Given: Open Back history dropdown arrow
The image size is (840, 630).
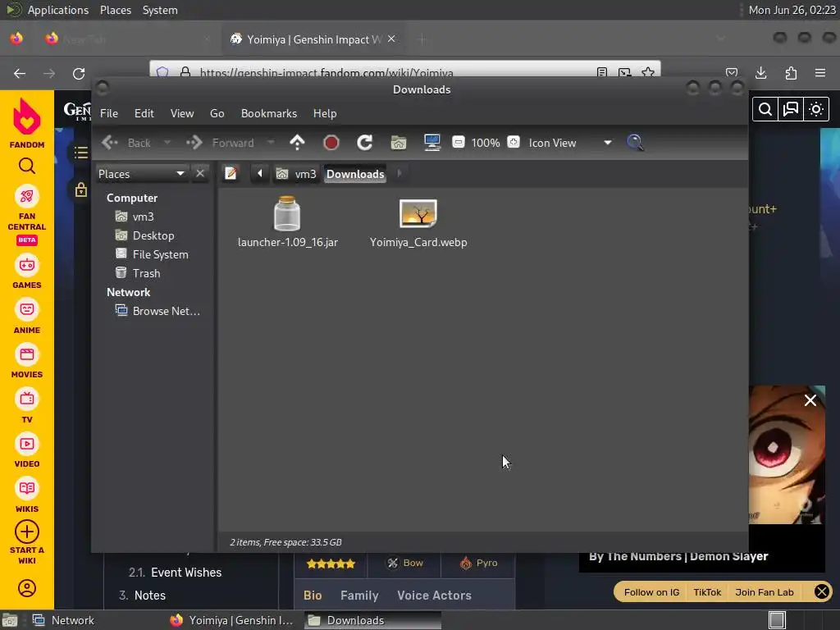Looking at the screenshot, I should click(x=167, y=143).
